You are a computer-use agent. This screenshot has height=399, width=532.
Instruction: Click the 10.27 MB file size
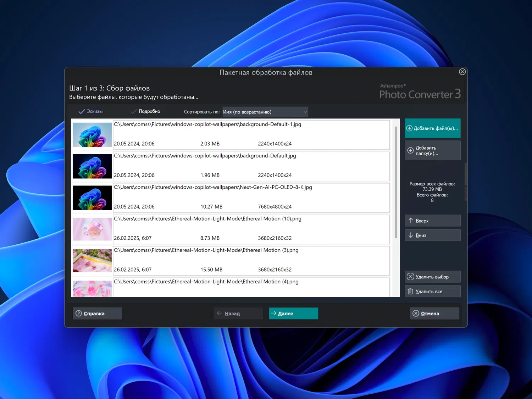[211, 207]
